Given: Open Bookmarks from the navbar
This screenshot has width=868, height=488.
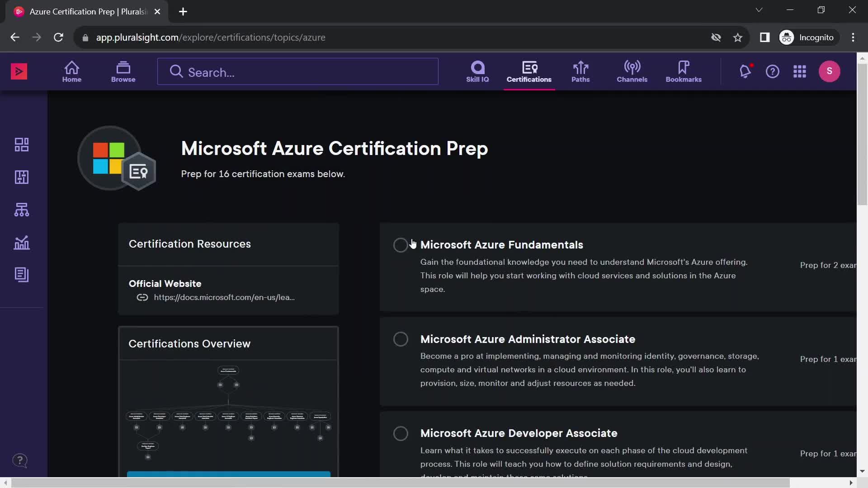Looking at the screenshot, I should pyautogui.click(x=684, y=72).
